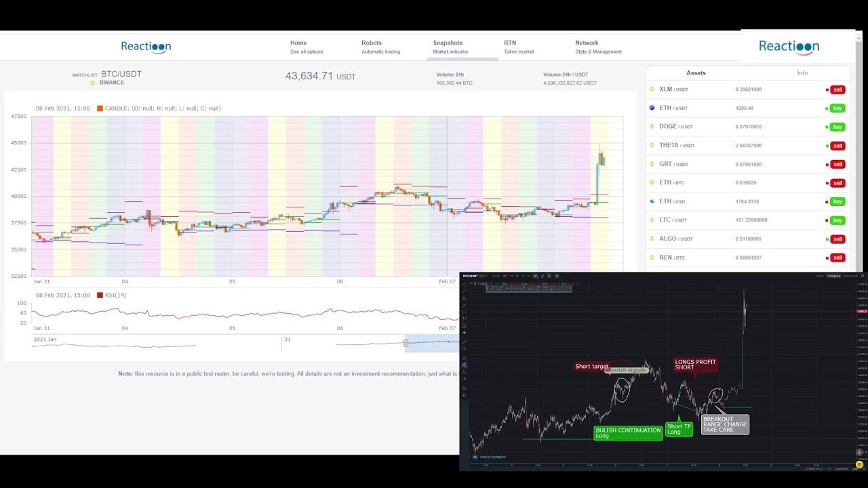
Task: Click the 43,634.71 USDT price
Action: tap(320, 76)
